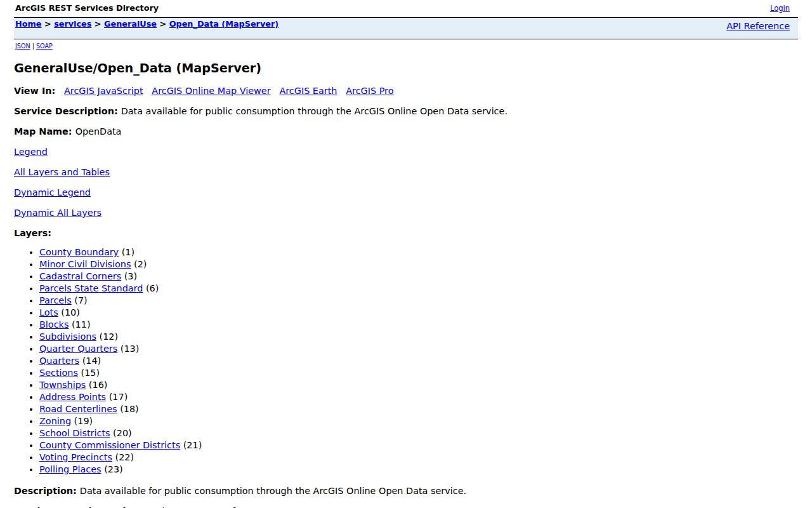
Task: Open Dynamic All Layers
Action: point(58,213)
